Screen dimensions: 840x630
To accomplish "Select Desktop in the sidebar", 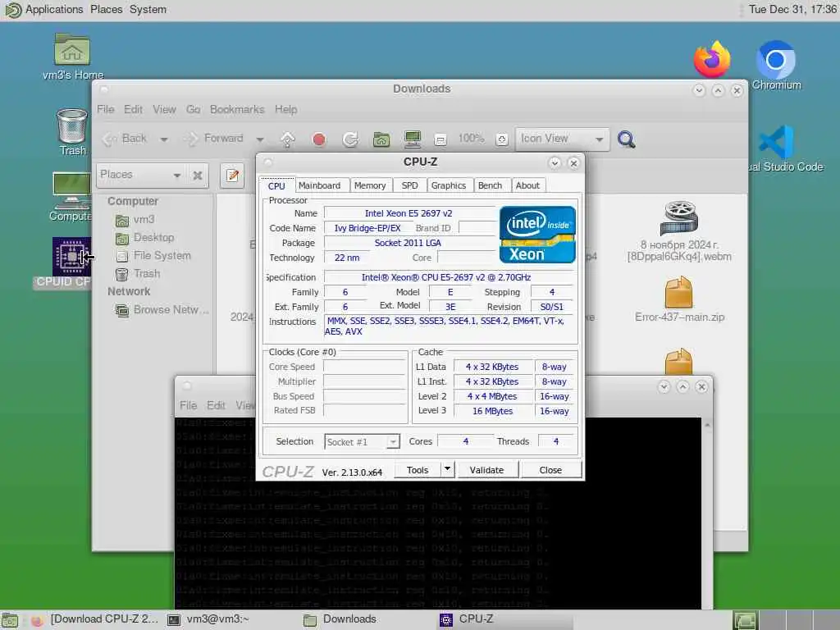I will point(153,237).
